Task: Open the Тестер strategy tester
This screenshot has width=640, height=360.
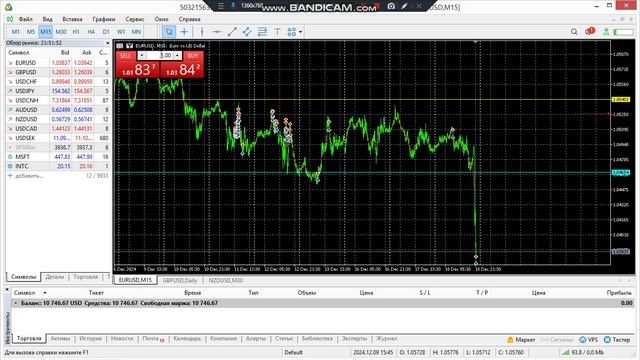Action: (x=617, y=340)
